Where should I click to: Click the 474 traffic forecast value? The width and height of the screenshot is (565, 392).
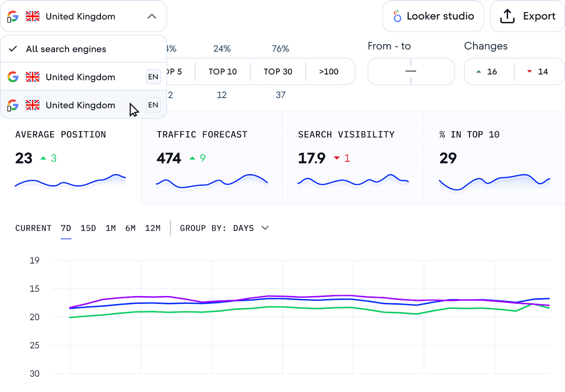(x=169, y=158)
